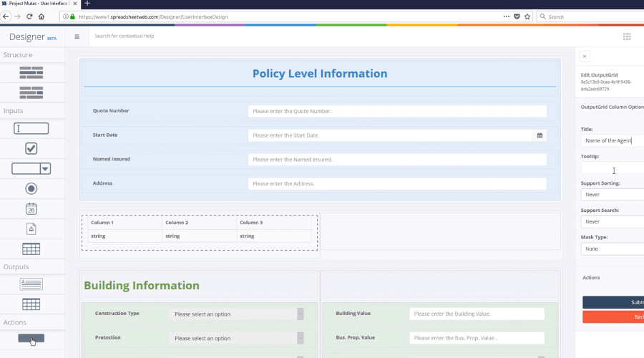
Task: Go to browser home page
Action: [42, 16]
